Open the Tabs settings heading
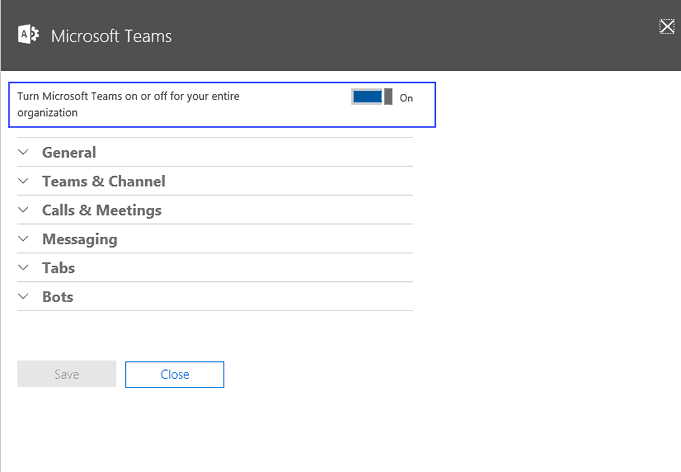The image size is (681, 472). [x=59, y=268]
